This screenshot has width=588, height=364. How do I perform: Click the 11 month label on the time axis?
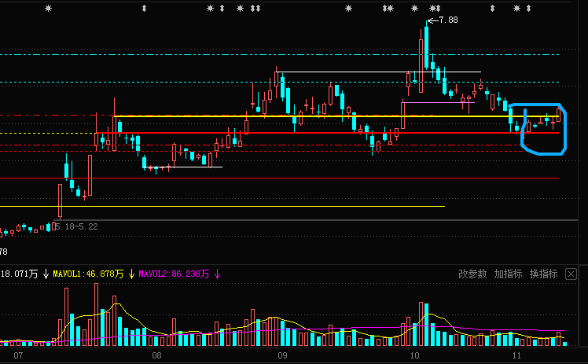(516, 355)
